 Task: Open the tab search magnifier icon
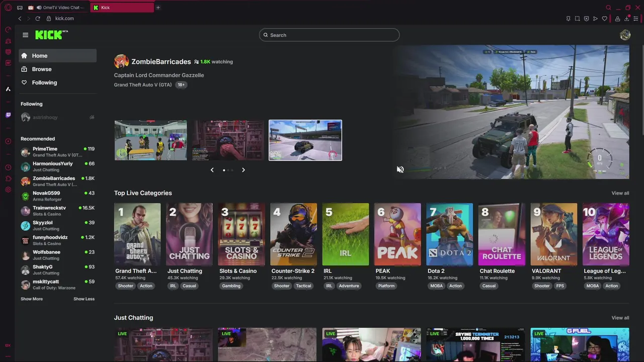(x=608, y=8)
